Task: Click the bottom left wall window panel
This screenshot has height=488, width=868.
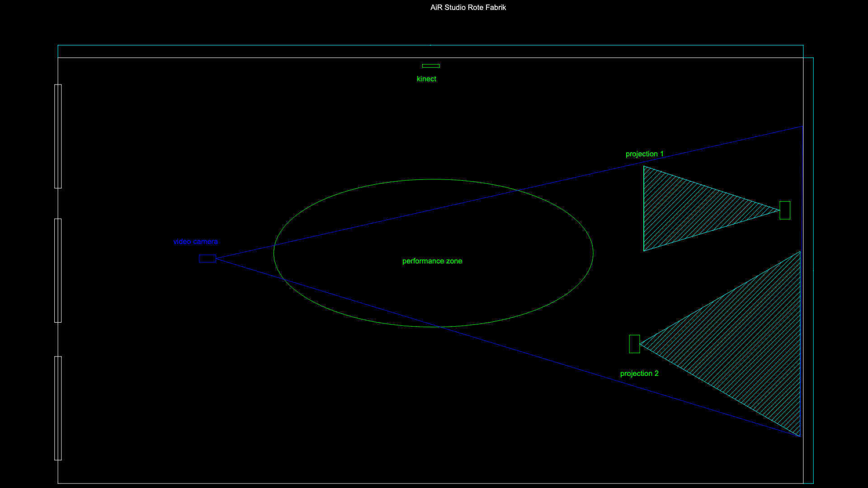Action: pyautogui.click(x=58, y=408)
